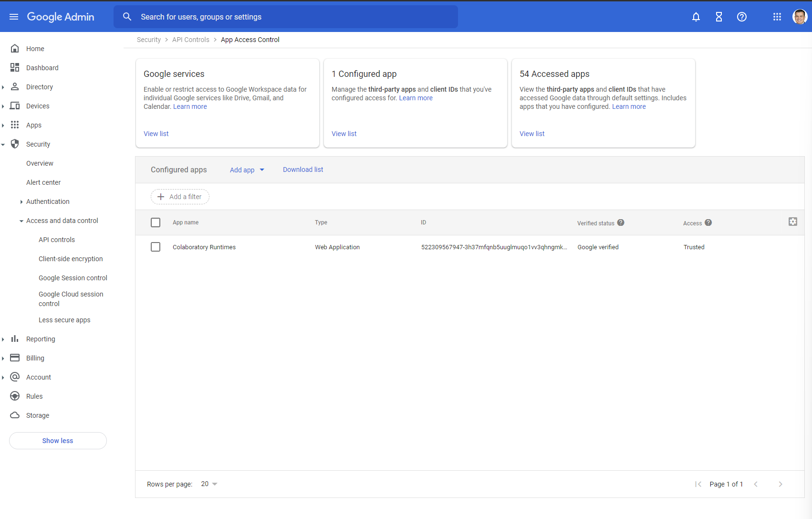812x519 pixels.
Task: Open the table column settings gear
Action: [x=793, y=222]
